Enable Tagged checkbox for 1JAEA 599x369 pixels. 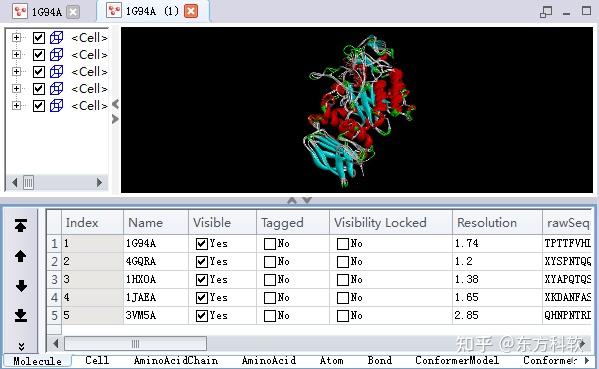270,298
